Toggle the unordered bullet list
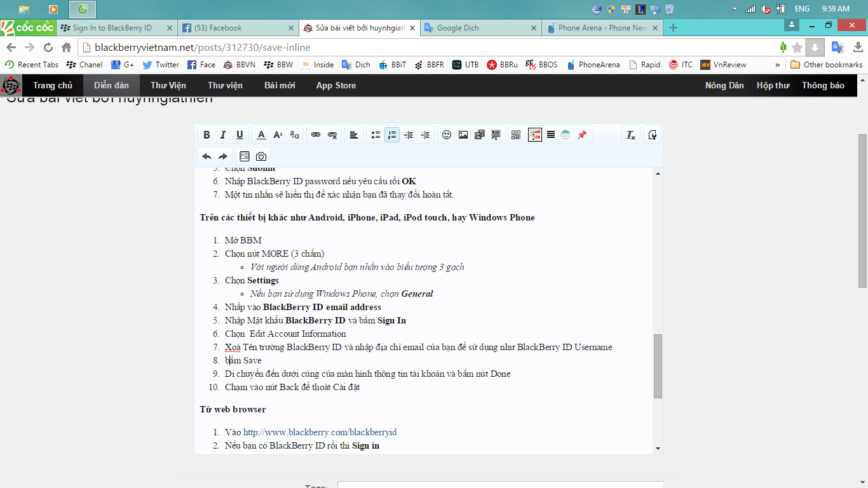868x488 pixels. point(376,135)
